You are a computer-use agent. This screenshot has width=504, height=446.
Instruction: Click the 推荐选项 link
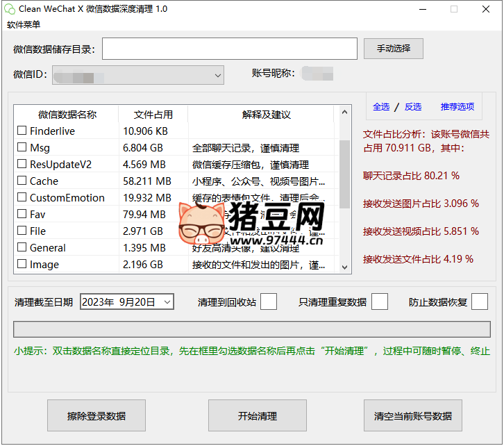pos(457,106)
